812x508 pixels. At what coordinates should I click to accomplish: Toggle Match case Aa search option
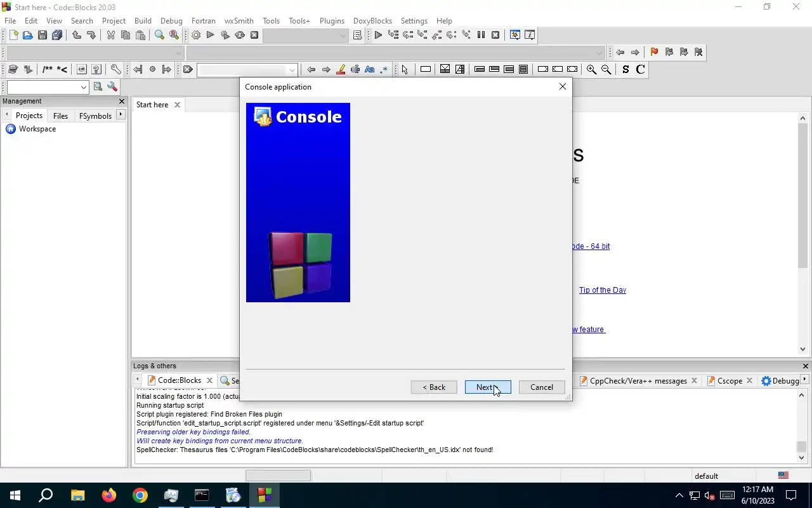(370, 70)
